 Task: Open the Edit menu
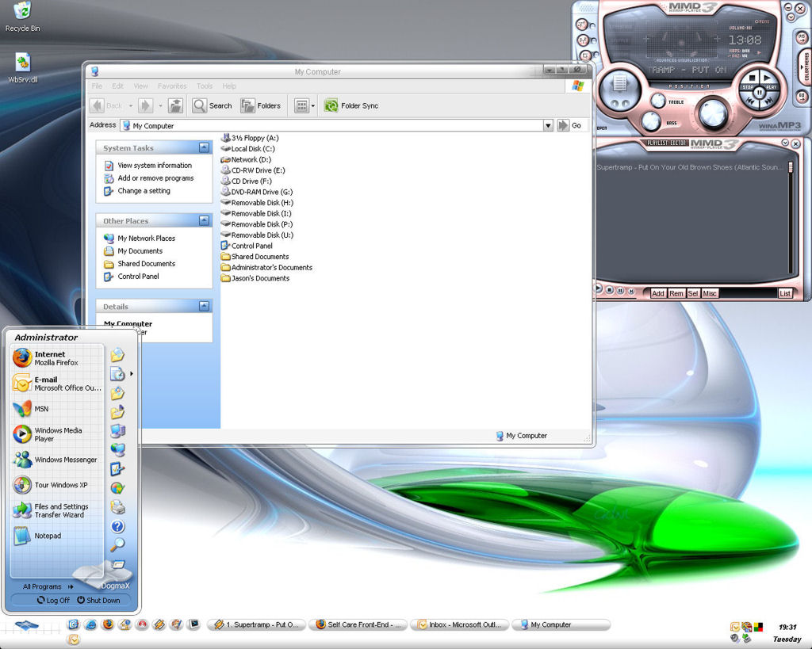click(117, 86)
